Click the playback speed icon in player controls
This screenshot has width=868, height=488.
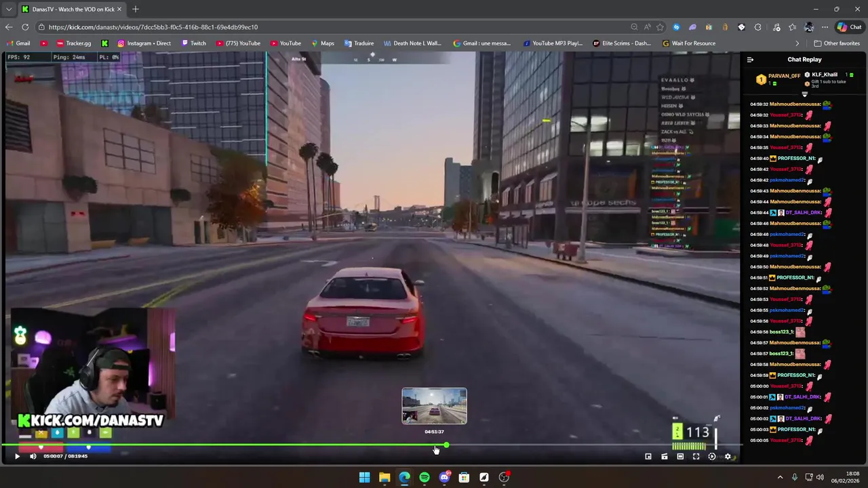(x=712, y=456)
